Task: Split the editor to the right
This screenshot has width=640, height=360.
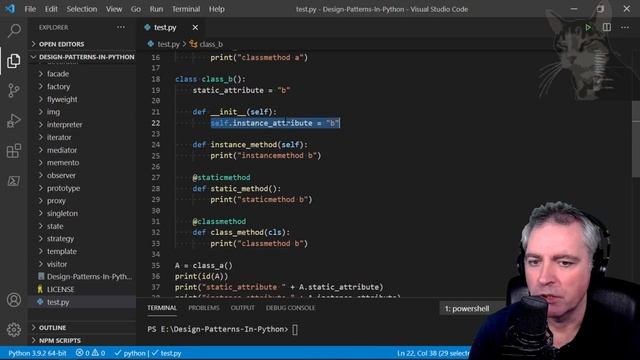Action: coord(607,27)
